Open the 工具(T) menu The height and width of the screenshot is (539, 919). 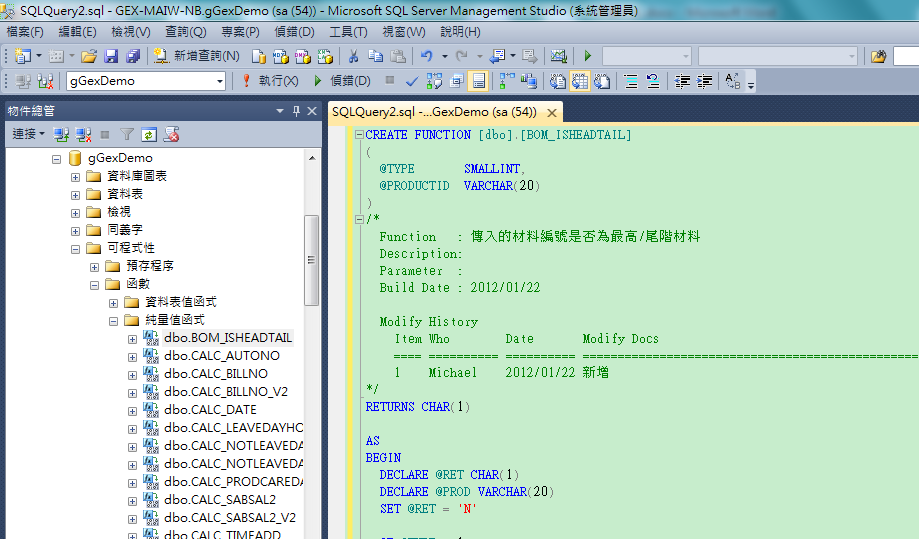tap(348, 32)
